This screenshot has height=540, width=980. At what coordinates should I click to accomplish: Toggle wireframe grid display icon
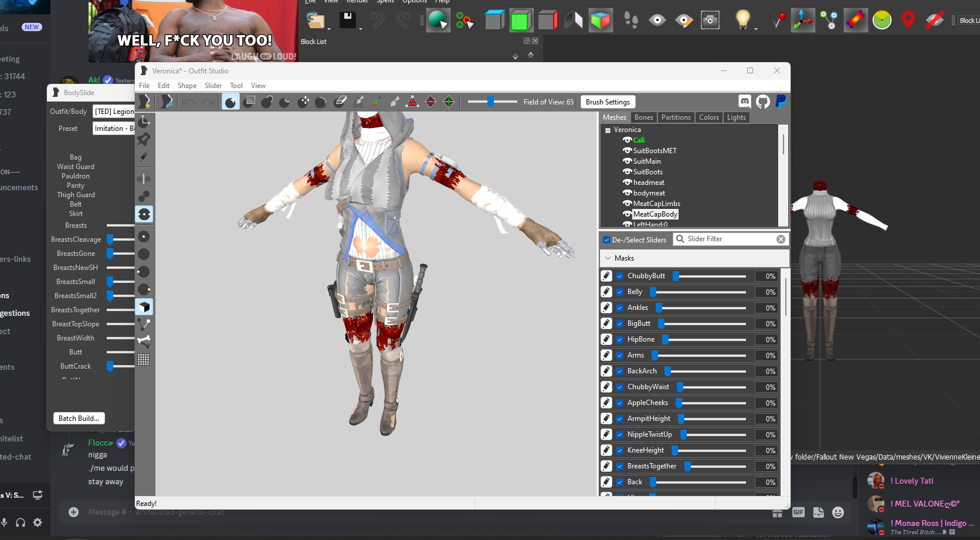click(144, 359)
